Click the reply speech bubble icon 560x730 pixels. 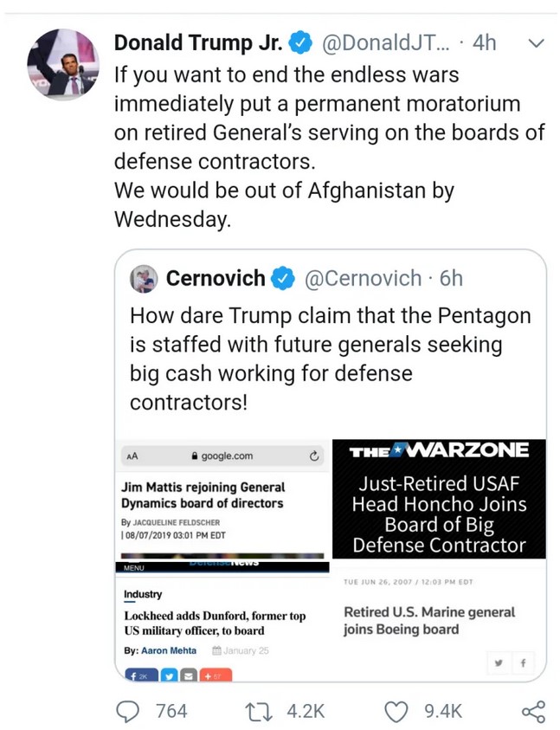tap(128, 711)
